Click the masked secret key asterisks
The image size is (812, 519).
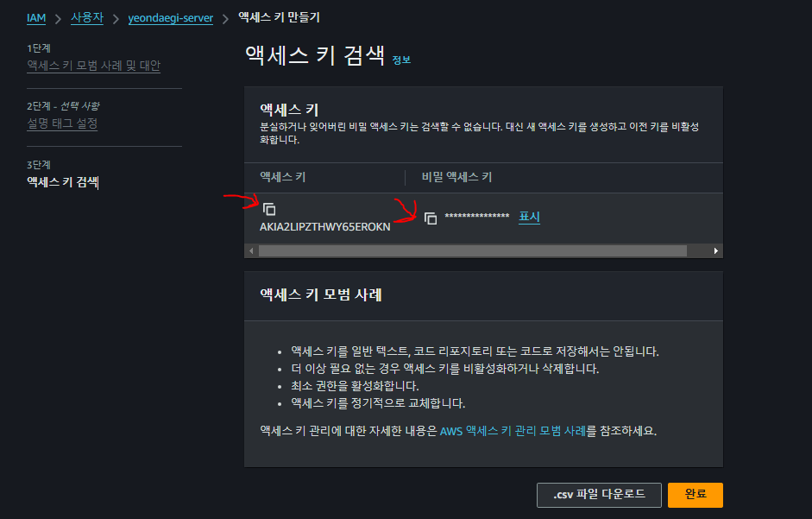[x=477, y=216]
